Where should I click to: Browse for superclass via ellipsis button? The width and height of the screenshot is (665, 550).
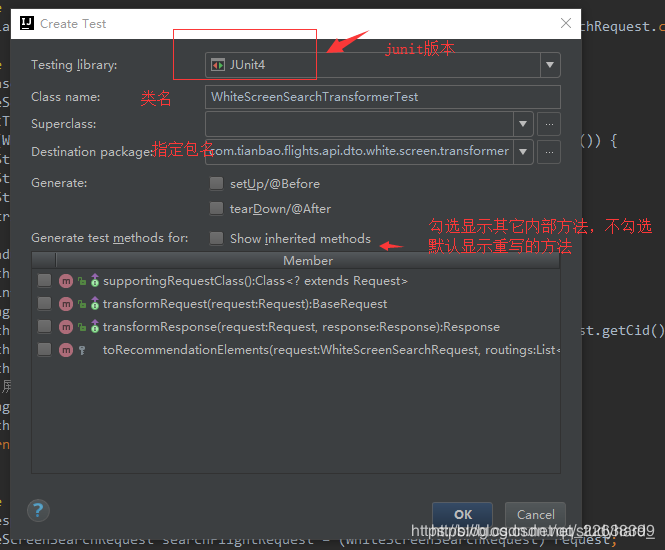tap(549, 124)
